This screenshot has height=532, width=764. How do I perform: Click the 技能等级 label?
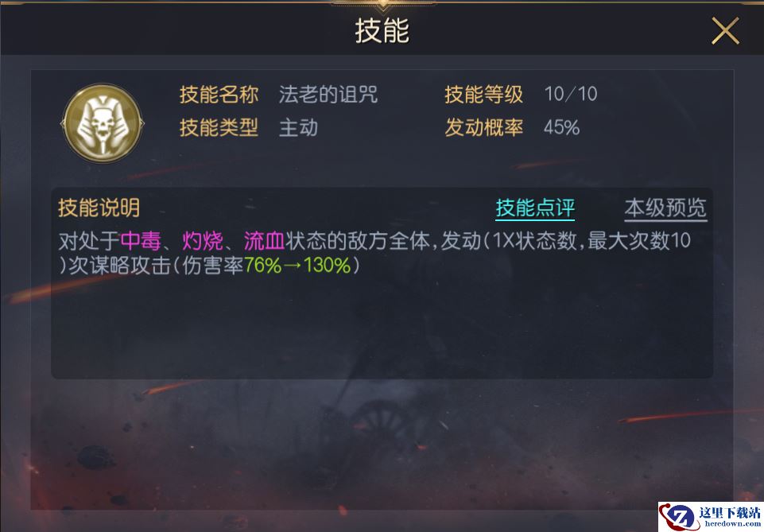484,95
